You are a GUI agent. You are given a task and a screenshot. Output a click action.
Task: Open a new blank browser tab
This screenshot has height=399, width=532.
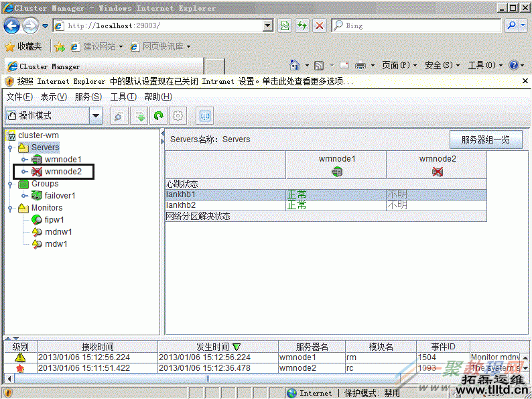click(x=215, y=66)
